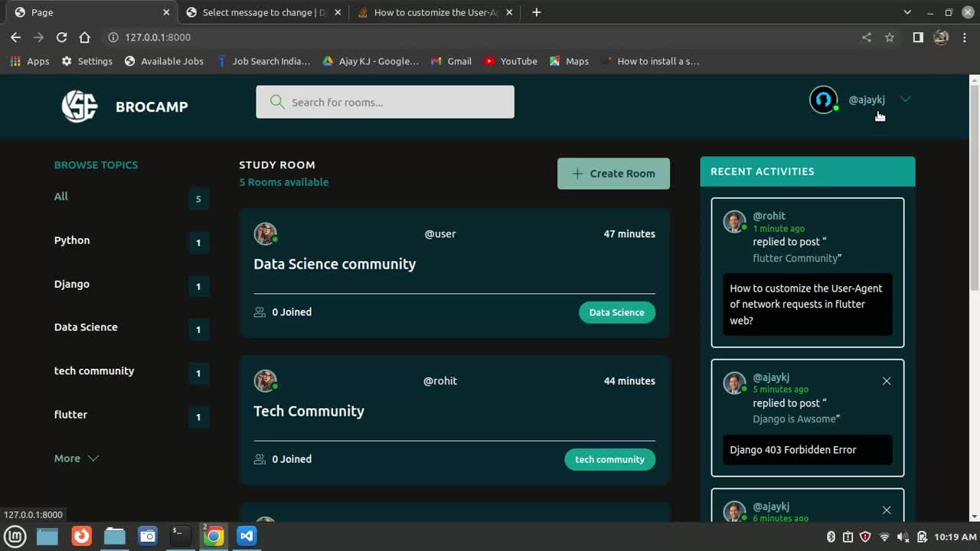Screen dimensions: 980x551
Task: Open the user menu dropdown arrow
Action: (x=906, y=99)
